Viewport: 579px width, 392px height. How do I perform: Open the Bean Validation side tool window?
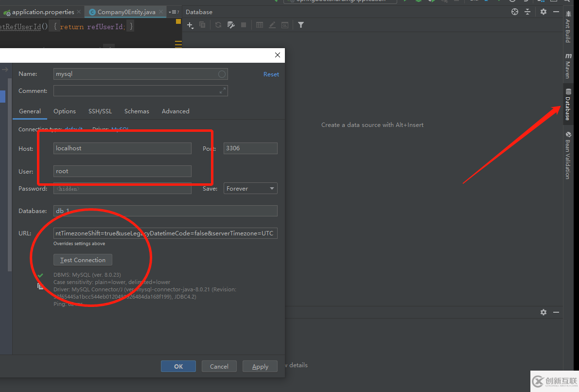click(568, 156)
